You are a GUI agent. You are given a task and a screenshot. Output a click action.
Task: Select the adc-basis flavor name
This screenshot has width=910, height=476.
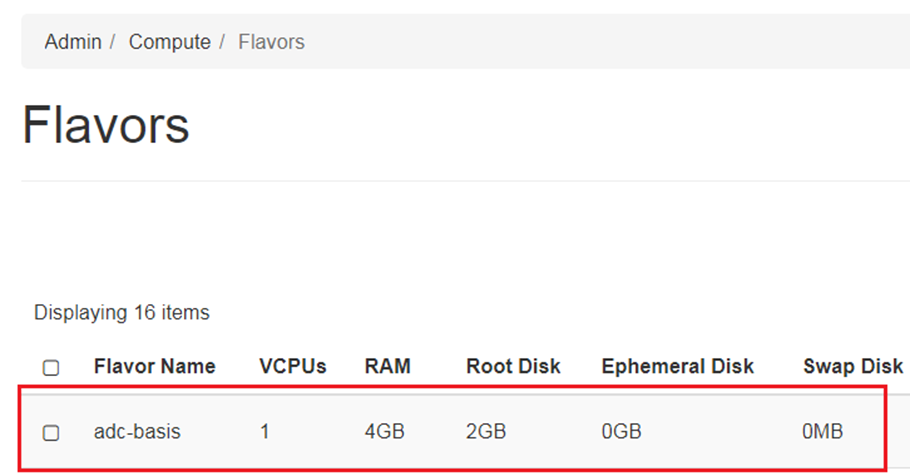(x=137, y=433)
